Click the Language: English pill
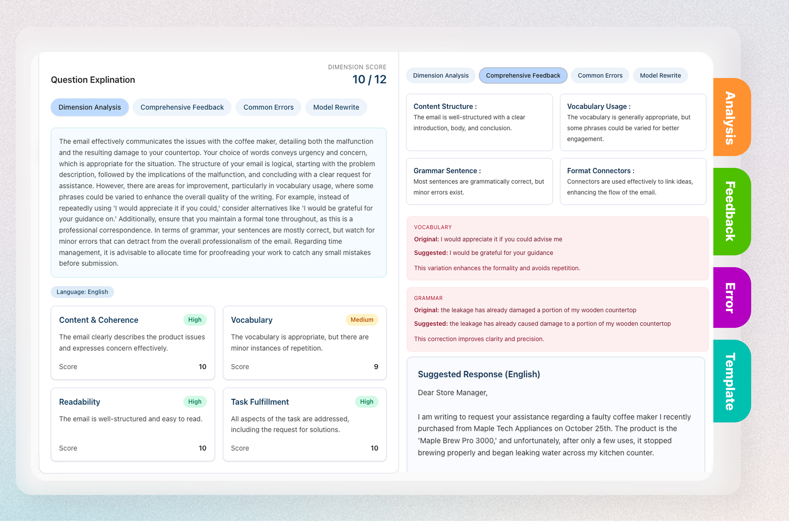 [x=82, y=292]
